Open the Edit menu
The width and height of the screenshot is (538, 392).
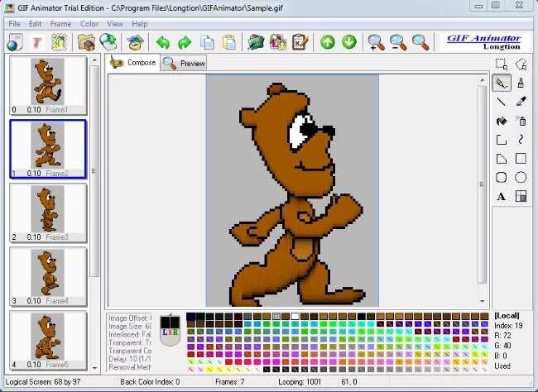pyautogui.click(x=35, y=24)
